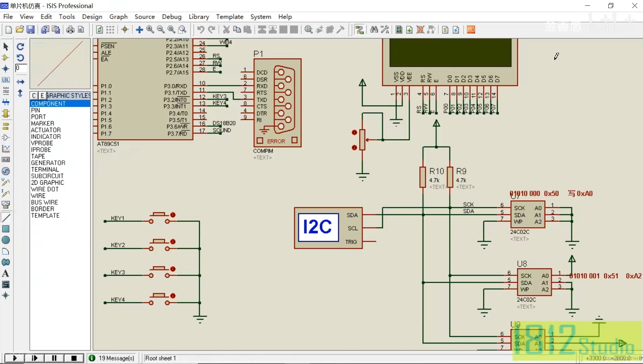Screen dimensions: 643x364
Task: Select Device Pins mode
Action: [x=6, y=138]
